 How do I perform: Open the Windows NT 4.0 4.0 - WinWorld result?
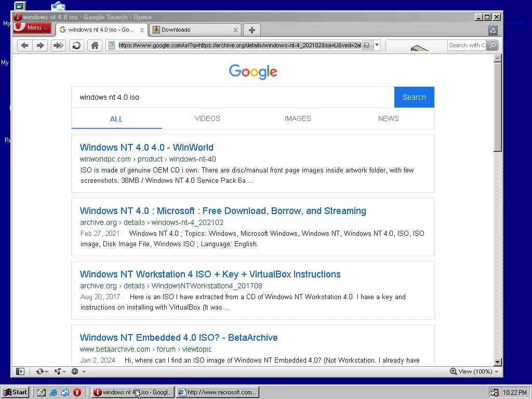click(x=147, y=148)
